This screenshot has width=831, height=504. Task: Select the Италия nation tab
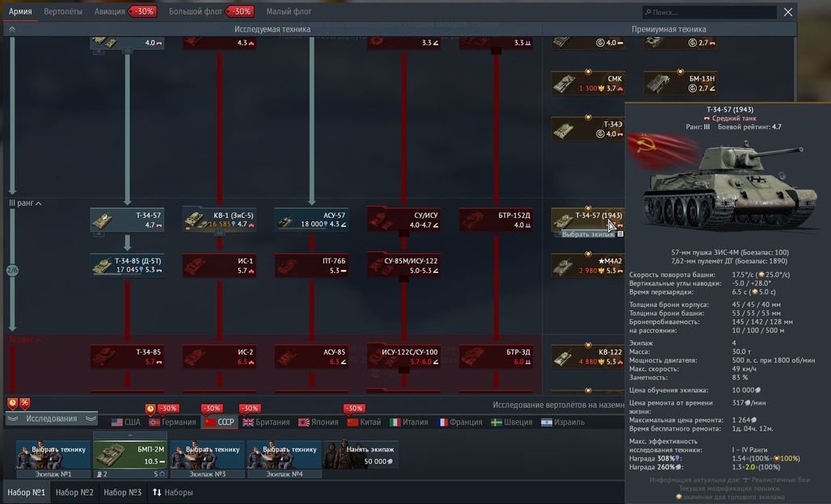(409, 422)
